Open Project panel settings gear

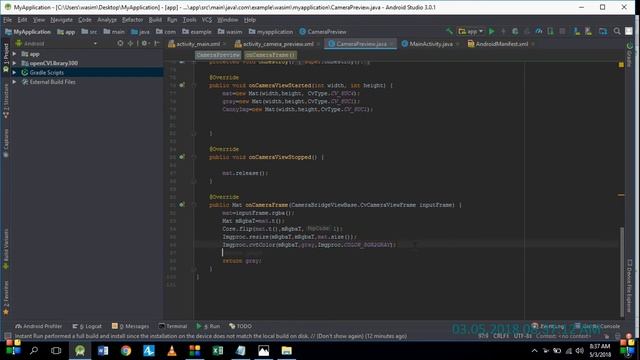point(145,43)
